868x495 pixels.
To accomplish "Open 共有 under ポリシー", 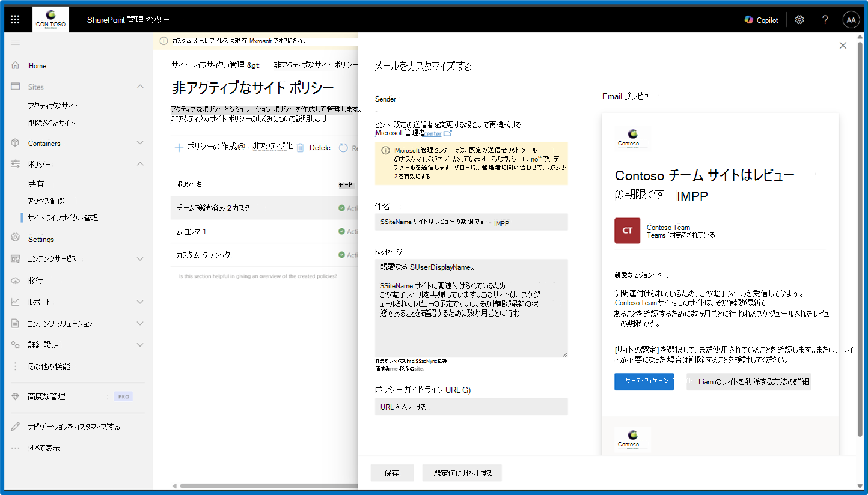I will 36,184.
